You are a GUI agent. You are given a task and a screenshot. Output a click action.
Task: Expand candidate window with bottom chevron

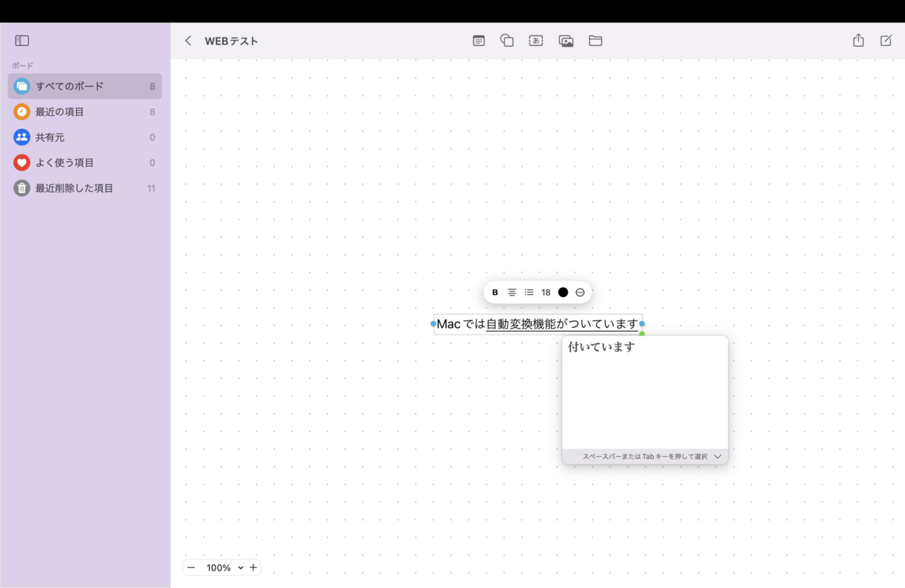(x=717, y=456)
